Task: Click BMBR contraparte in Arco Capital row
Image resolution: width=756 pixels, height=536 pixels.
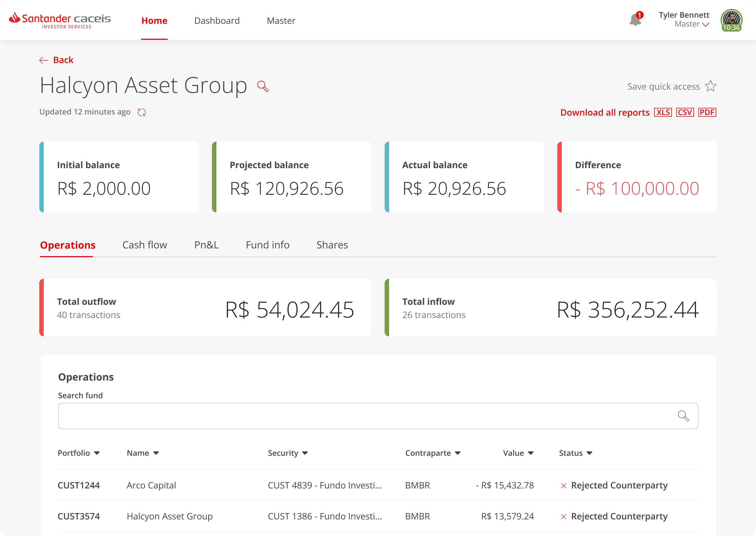Action: 418,485
